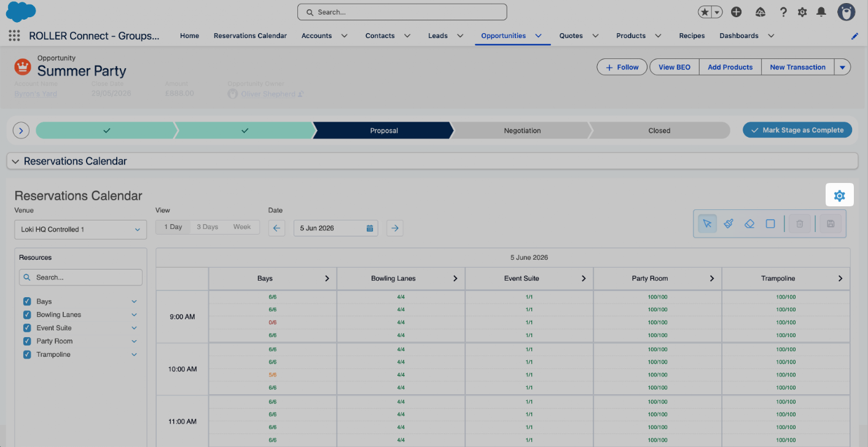Viewport: 868px width, 447px height.
Task: Open the Leads tab
Action: [x=438, y=36]
